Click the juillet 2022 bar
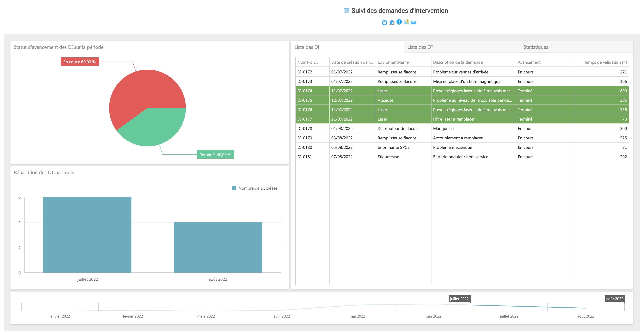Image resolution: width=644 pixels, height=335 pixels. [87, 235]
